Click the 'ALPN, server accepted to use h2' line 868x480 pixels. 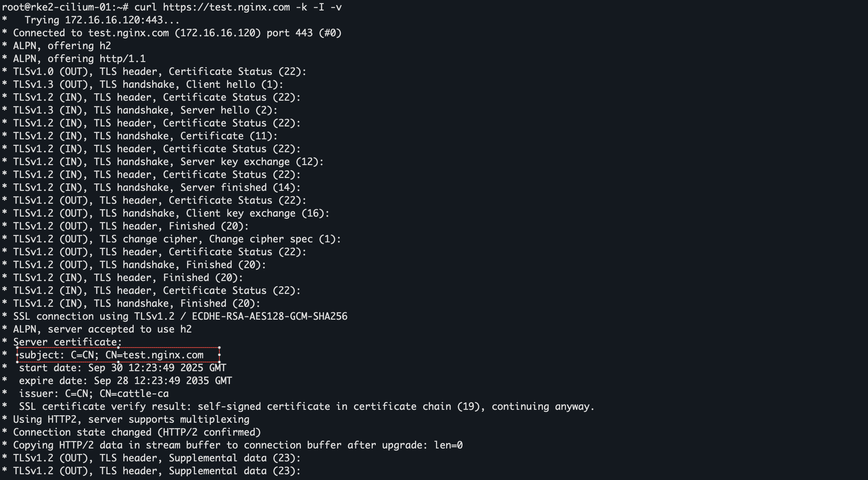[x=102, y=329]
